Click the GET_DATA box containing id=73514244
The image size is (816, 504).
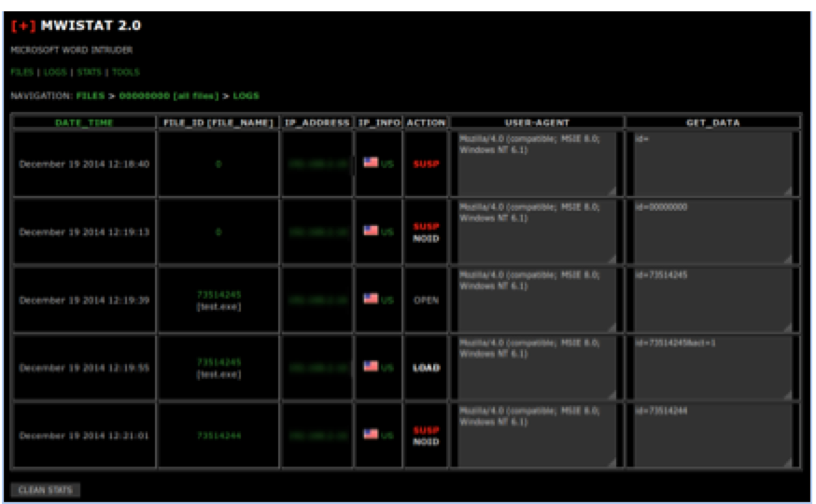pyautogui.click(x=712, y=435)
